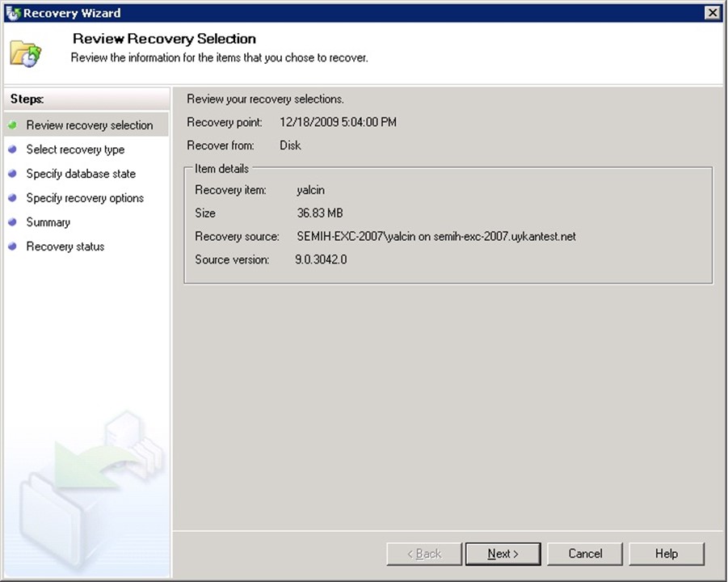Open the Specify database state step label
Screen dimensions: 728x582
point(81,174)
